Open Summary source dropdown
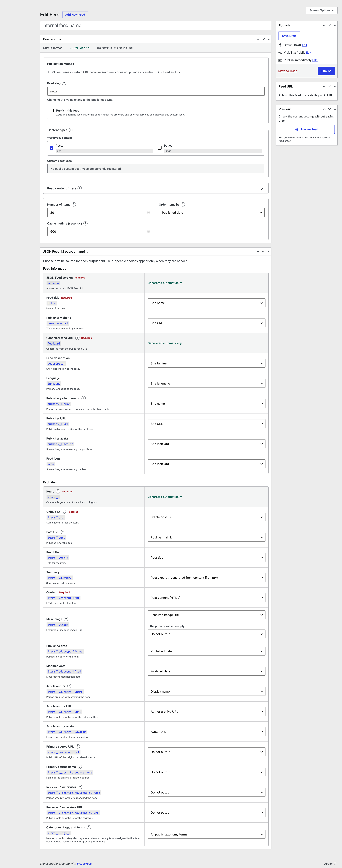 207,577
